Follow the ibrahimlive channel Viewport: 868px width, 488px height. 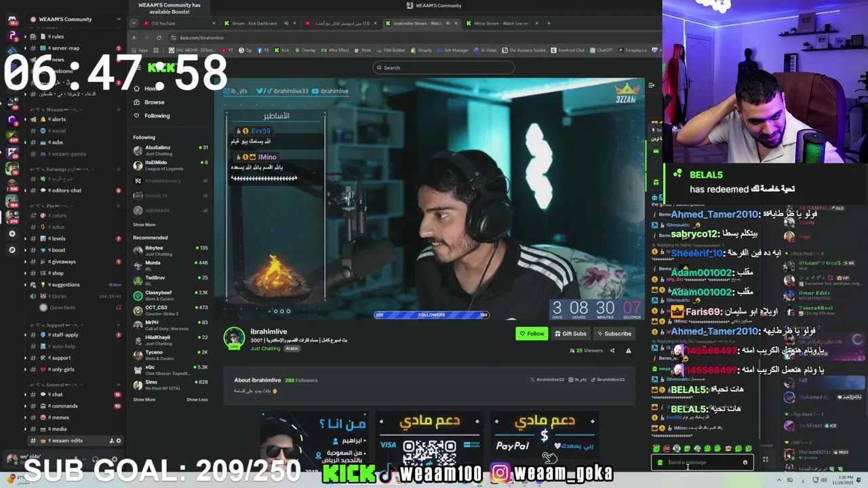532,333
